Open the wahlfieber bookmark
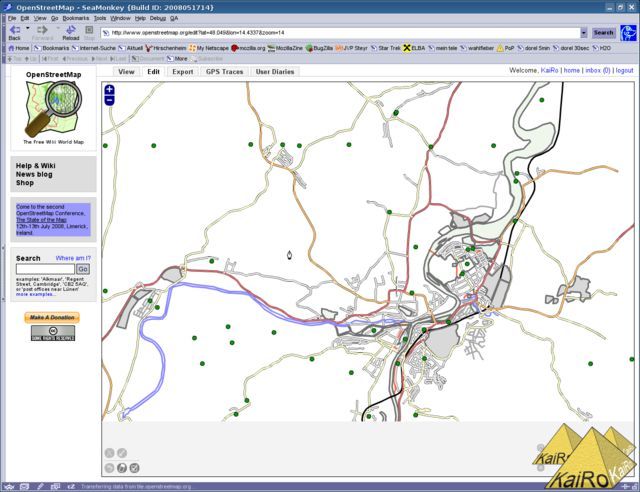This screenshot has height=492, width=640. [x=477, y=48]
